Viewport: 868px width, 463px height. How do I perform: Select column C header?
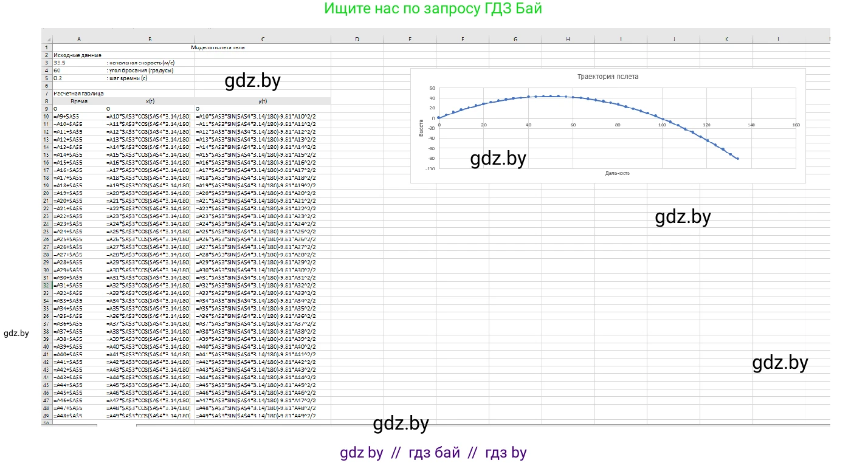point(263,39)
